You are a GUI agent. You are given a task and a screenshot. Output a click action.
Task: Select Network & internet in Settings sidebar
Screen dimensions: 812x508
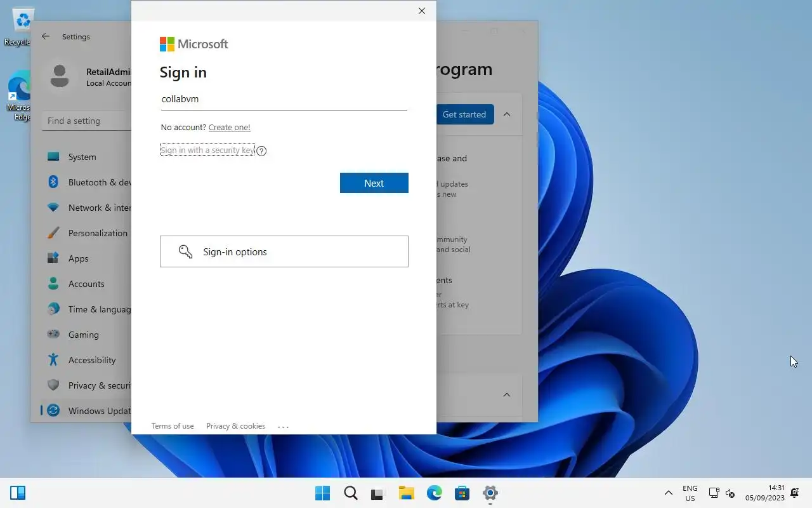[x=87, y=208]
